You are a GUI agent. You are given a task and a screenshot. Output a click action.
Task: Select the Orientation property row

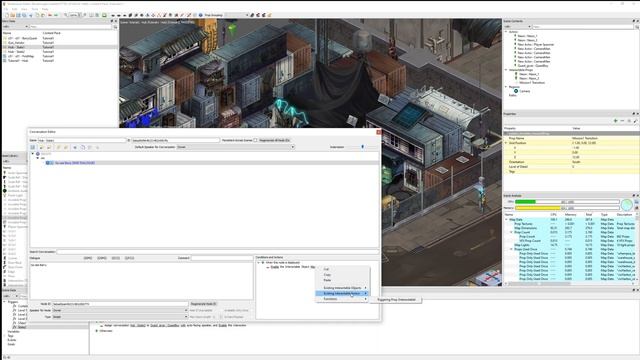pyautogui.click(x=571, y=162)
